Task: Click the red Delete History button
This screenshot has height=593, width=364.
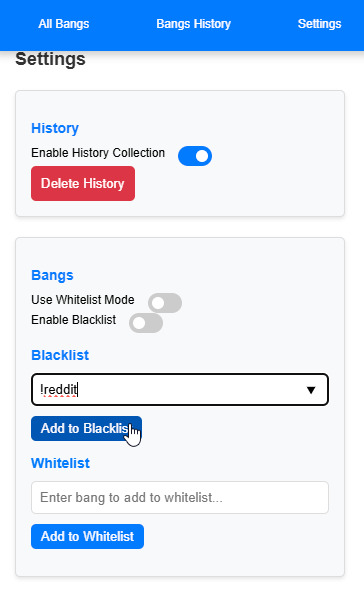Action: 83,183
